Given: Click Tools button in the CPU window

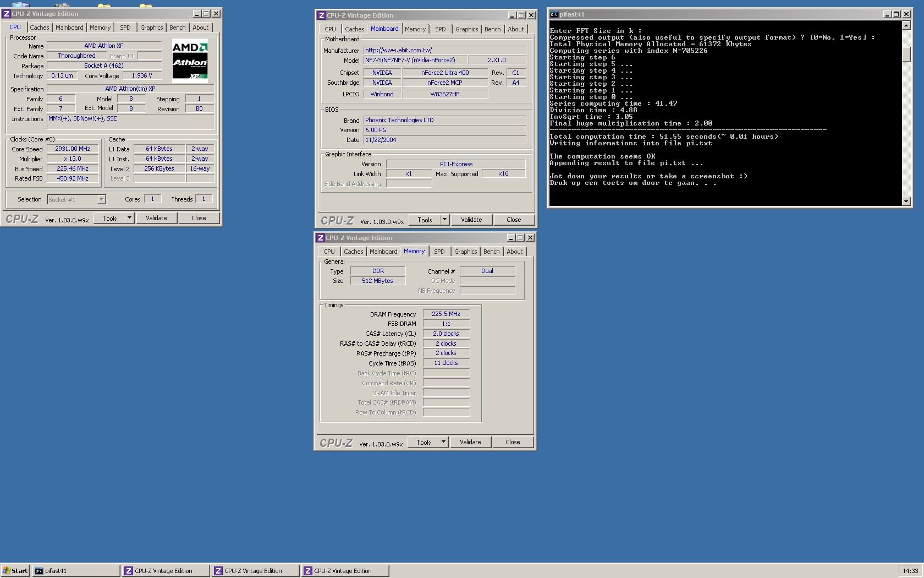Looking at the screenshot, I should 109,218.
